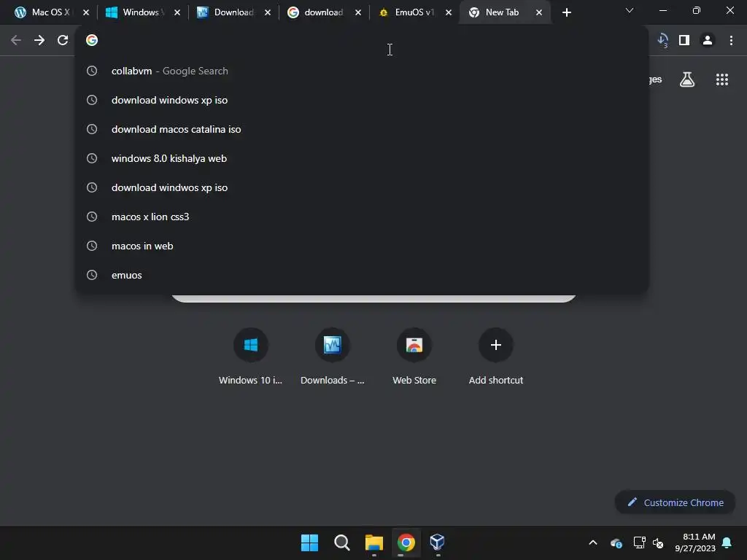This screenshot has height=560, width=747.
Task: Open the Google apps grid
Action: point(721,79)
